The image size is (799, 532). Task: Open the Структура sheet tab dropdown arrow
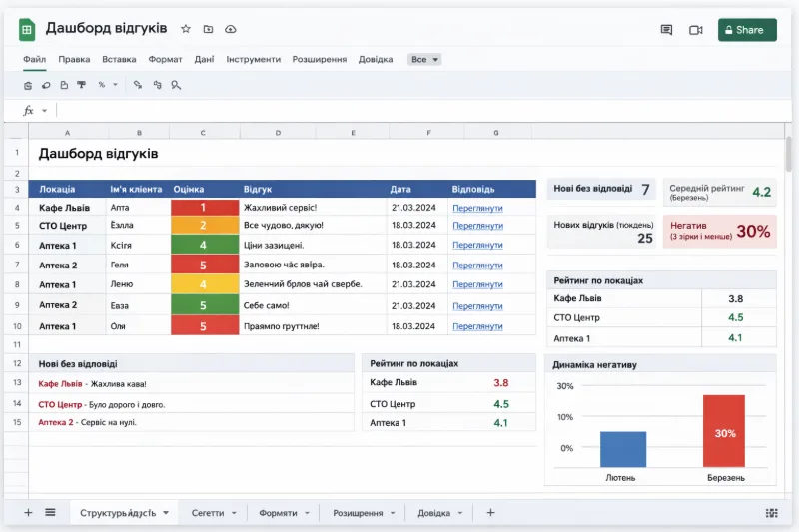click(x=166, y=512)
